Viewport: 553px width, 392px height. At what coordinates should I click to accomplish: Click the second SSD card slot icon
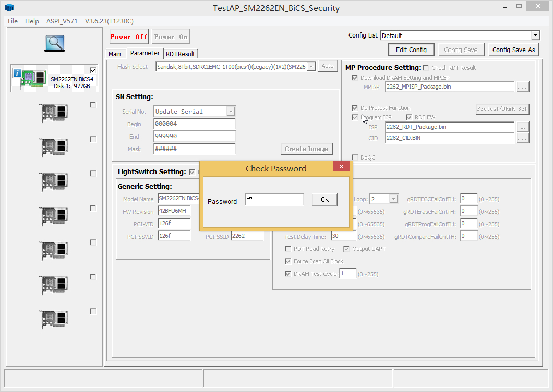[x=54, y=148]
